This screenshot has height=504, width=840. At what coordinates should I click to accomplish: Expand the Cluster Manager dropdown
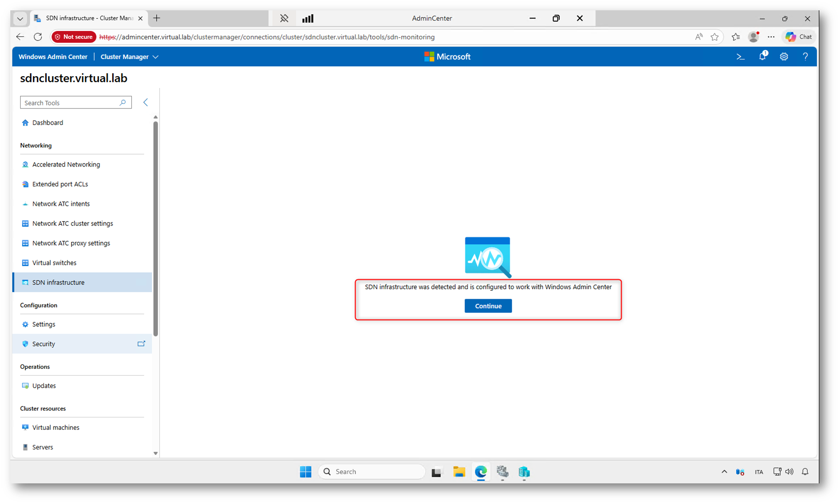pyautogui.click(x=129, y=57)
